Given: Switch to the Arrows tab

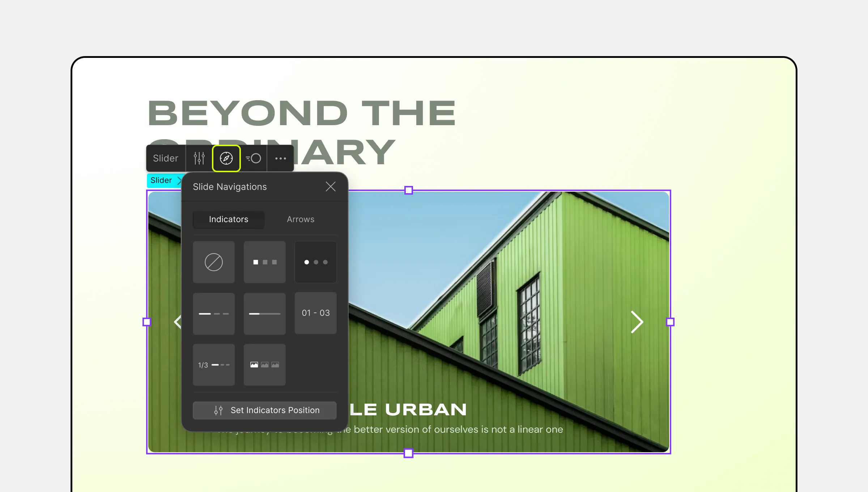Looking at the screenshot, I should pos(301,219).
